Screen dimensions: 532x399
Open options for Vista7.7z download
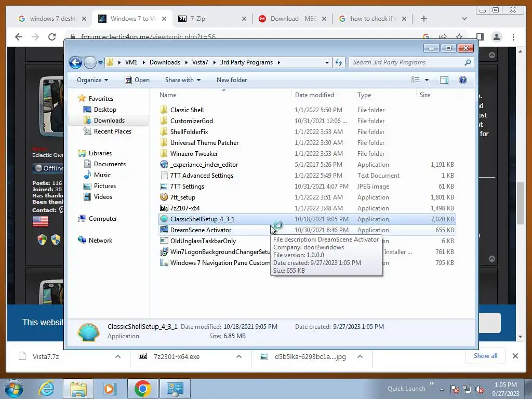click(x=118, y=356)
